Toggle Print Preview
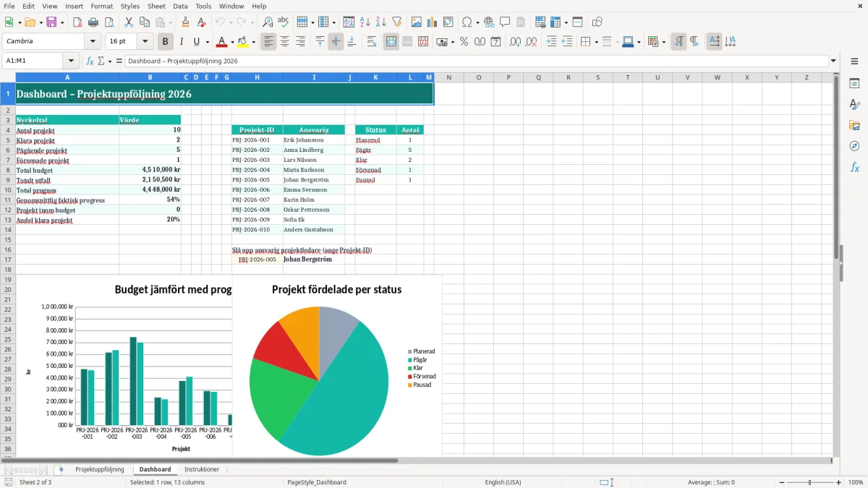This screenshot has width=868, height=488. tap(109, 22)
